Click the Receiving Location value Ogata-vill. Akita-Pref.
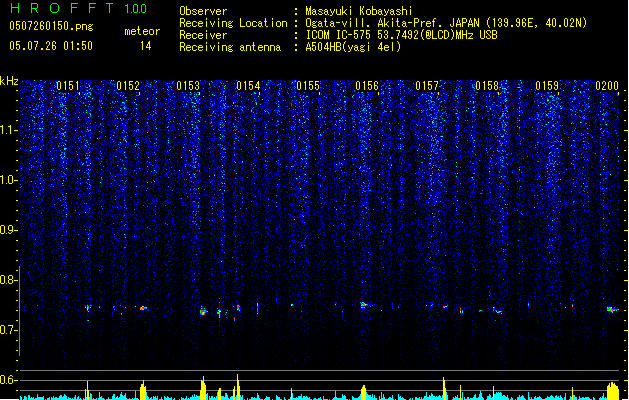 click(374, 23)
